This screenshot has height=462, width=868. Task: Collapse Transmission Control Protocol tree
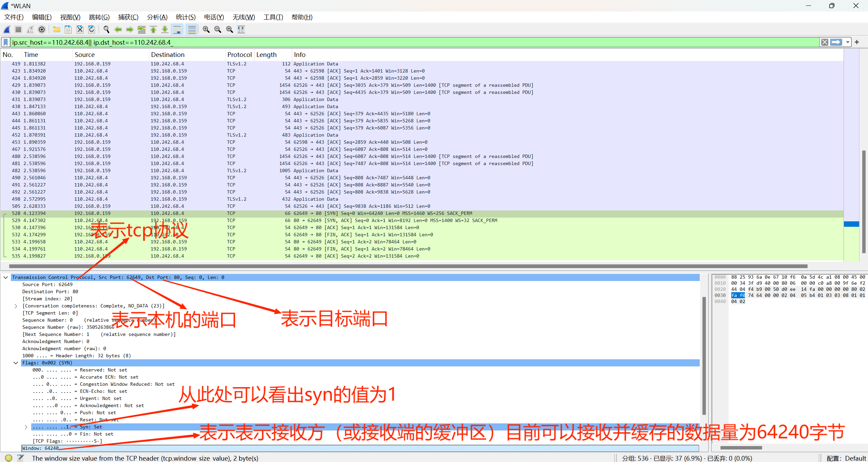tap(6, 277)
